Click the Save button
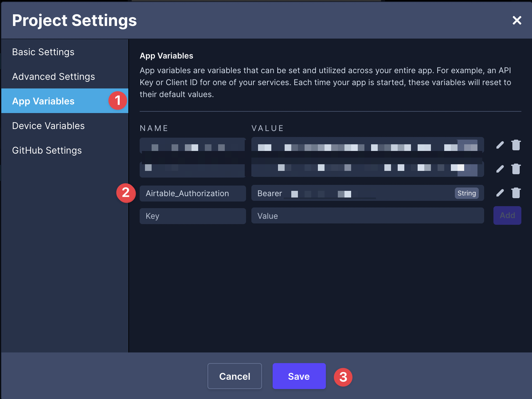The image size is (532, 399). click(299, 376)
